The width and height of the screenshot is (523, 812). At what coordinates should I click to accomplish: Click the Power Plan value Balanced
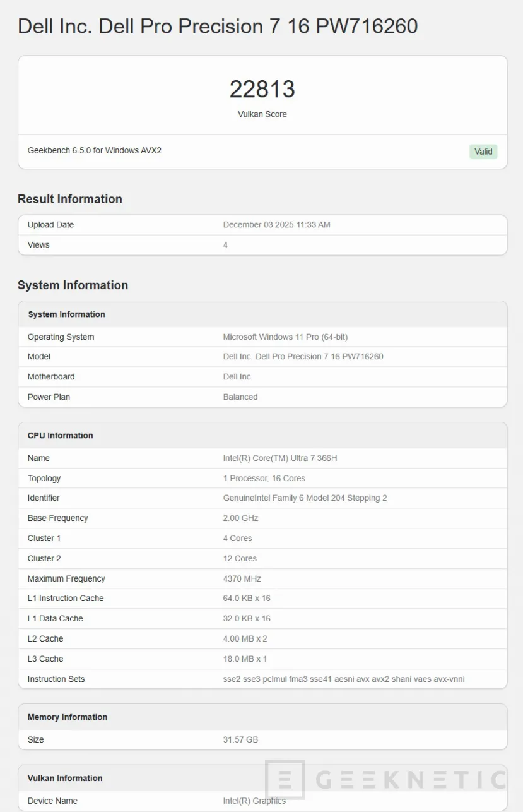click(x=240, y=397)
